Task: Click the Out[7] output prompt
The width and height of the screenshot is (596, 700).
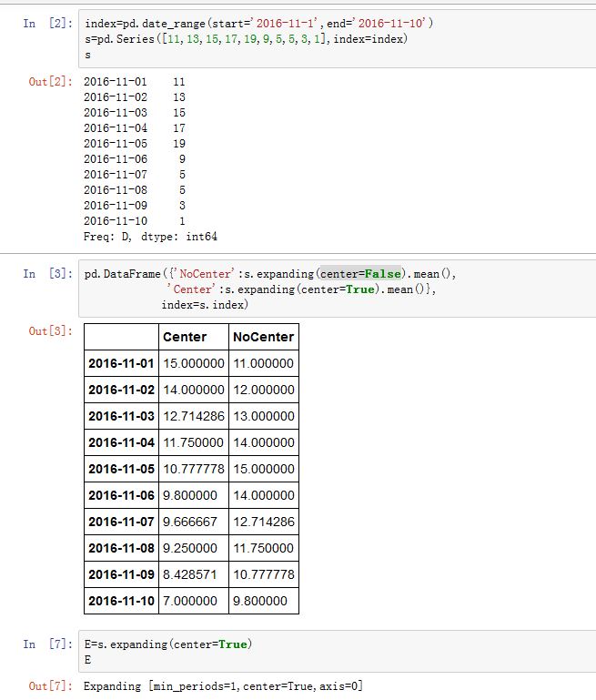Action: pos(50,685)
